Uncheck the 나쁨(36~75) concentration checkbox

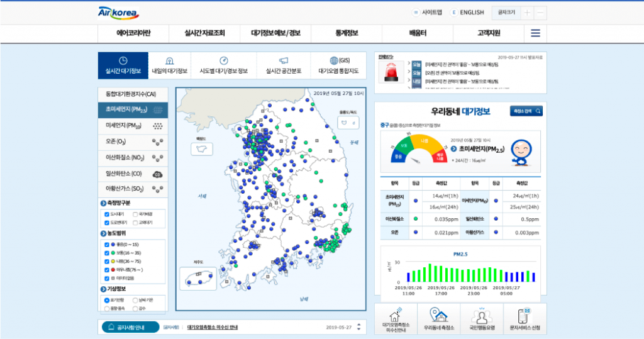(107, 262)
